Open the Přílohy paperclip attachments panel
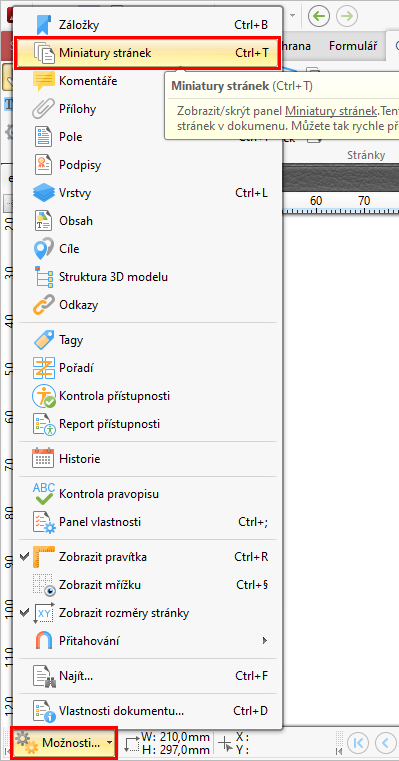The image size is (399, 761). tap(148, 109)
